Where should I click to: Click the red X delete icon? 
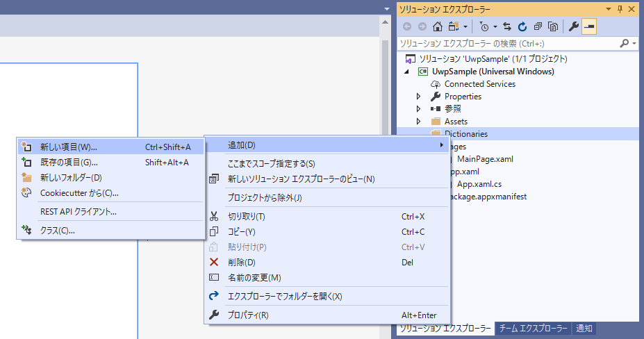pos(214,262)
